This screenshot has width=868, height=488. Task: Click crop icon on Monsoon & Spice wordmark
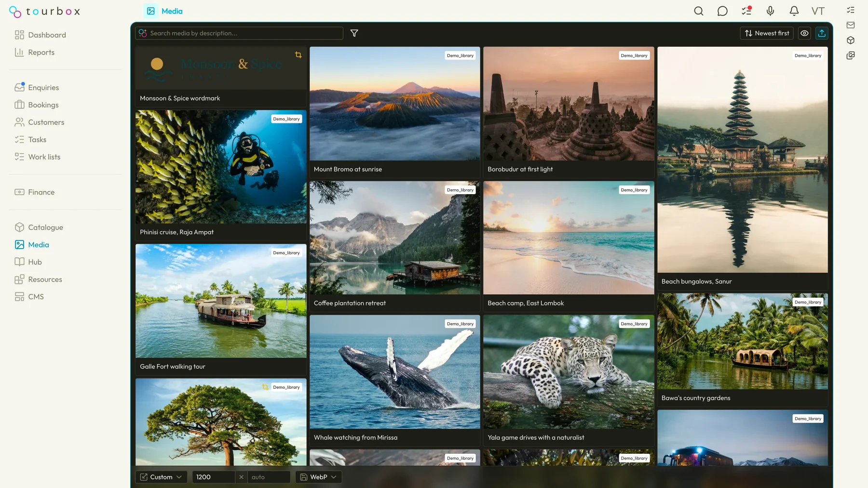[x=298, y=55]
